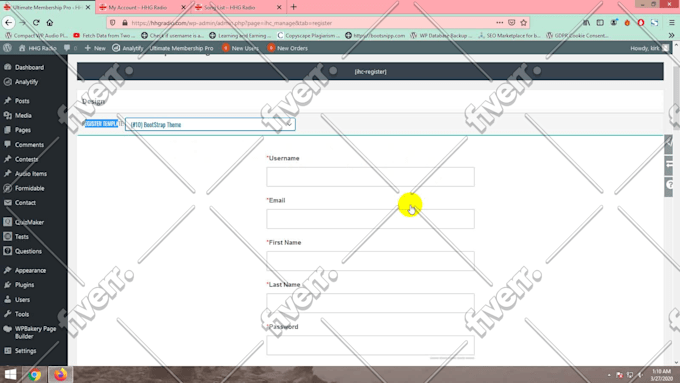
Task: Switch to Song List - HHG Radio tab
Action: (x=230, y=7)
